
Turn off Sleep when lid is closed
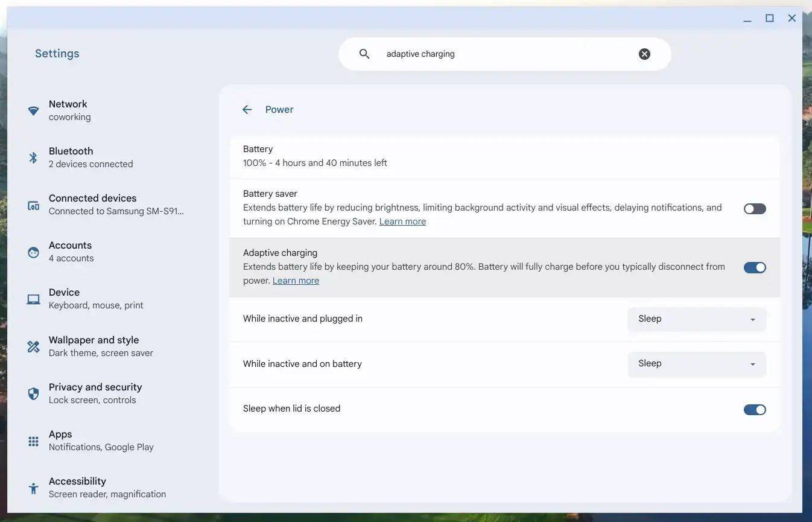click(755, 410)
